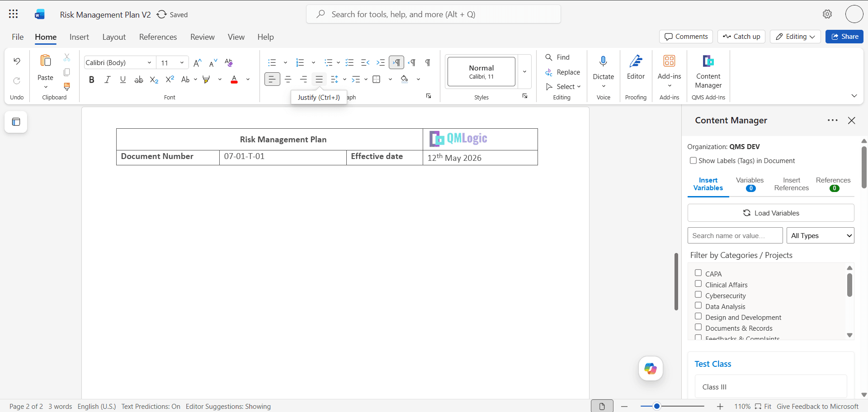Click the Catch up button
868x412 pixels.
click(741, 37)
